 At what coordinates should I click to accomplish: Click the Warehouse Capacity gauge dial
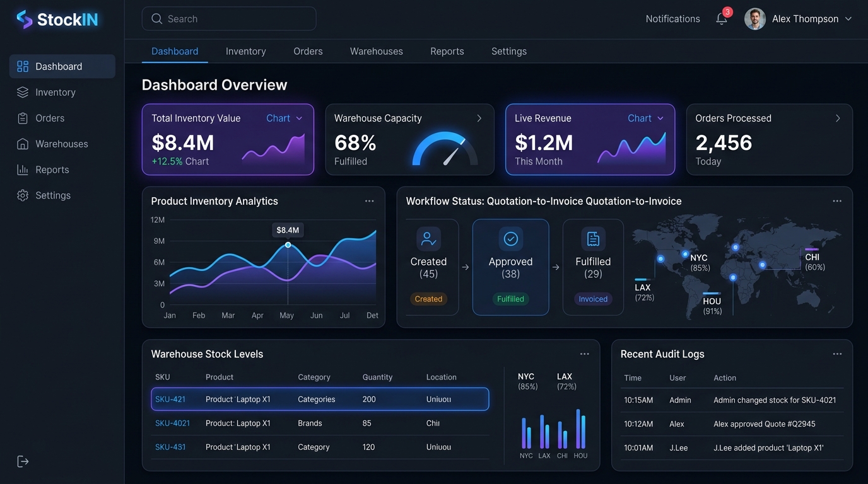[x=445, y=149]
